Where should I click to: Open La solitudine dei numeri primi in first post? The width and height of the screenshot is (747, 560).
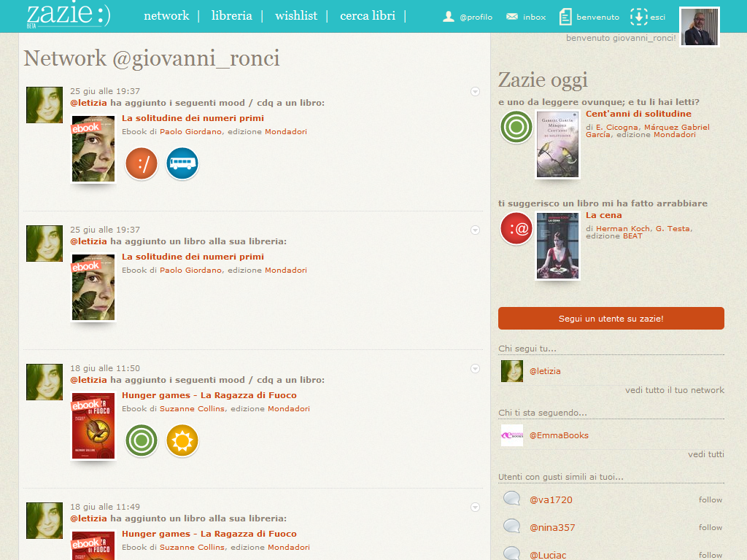click(193, 118)
